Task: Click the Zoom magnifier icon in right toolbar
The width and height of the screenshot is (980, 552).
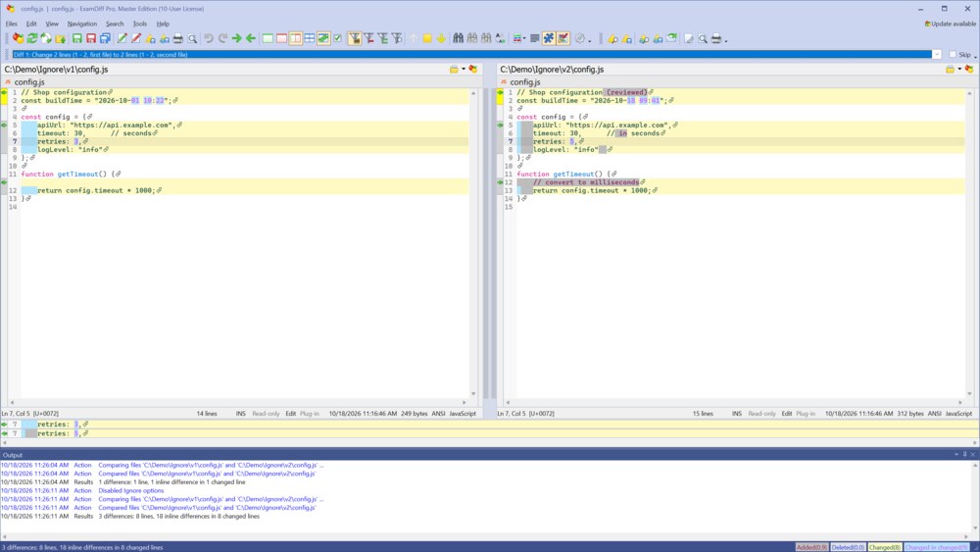Action: pyautogui.click(x=703, y=39)
